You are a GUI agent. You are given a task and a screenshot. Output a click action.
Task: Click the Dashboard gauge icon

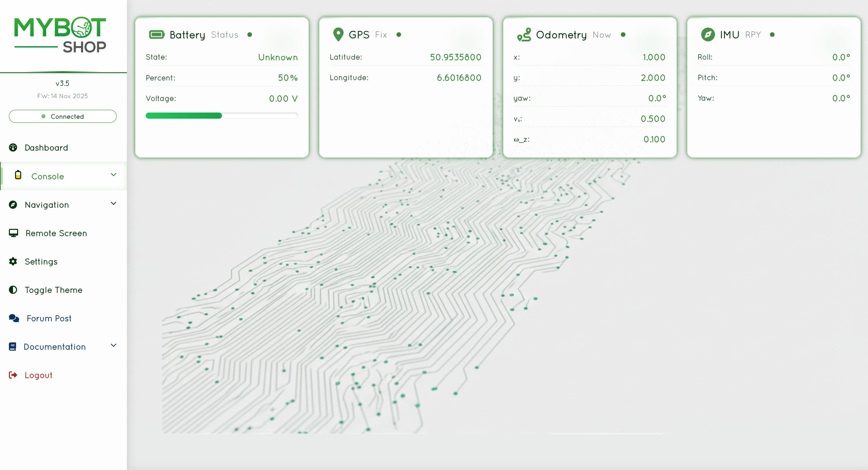click(13, 147)
